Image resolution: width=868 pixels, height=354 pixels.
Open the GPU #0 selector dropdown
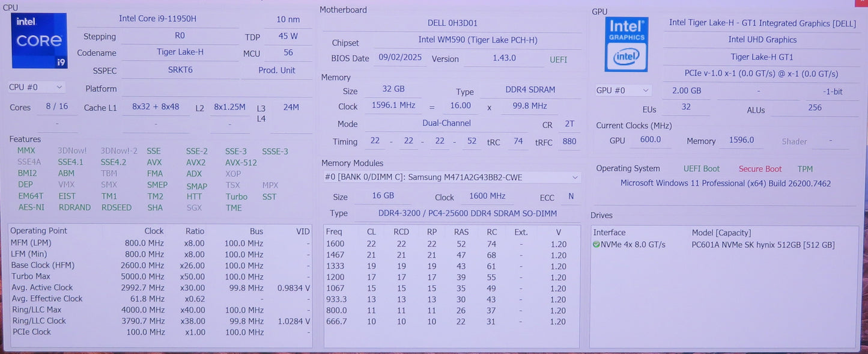[x=623, y=90]
